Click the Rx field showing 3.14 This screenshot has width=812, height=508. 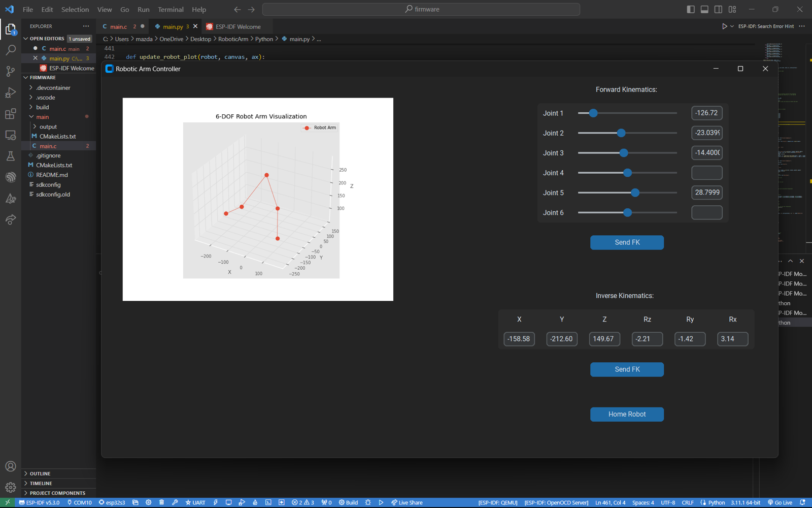point(732,339)
